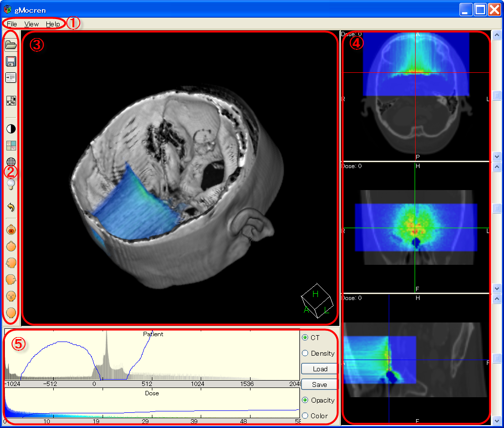Open the View menu
This screenshot has height=428, width=504.
click(31, 24)
